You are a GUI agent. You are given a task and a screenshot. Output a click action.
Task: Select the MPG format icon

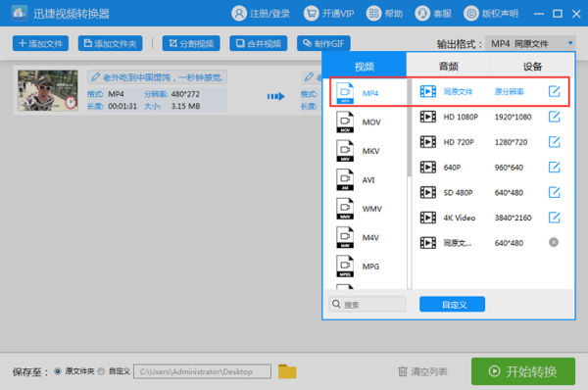point(345,267)
